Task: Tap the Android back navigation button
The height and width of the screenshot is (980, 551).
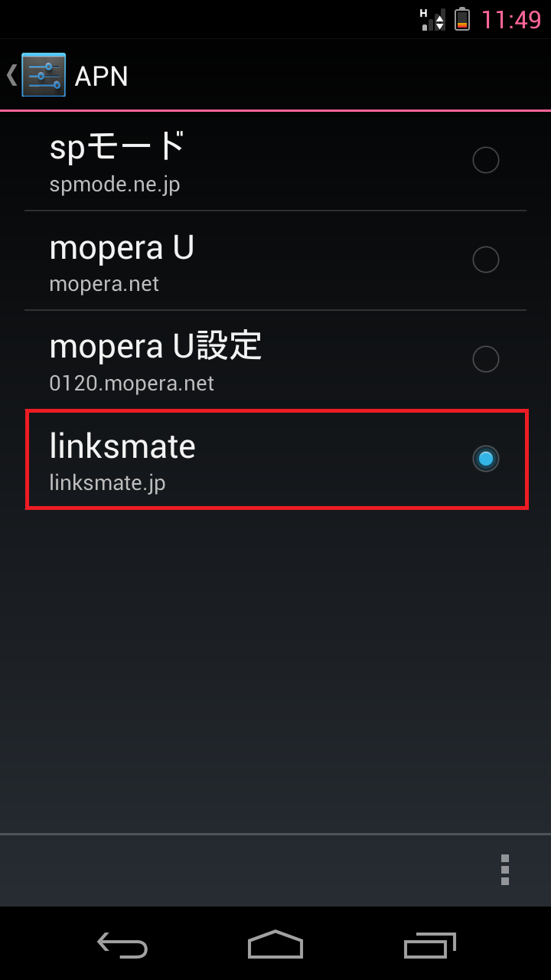Action: [122, 946]
